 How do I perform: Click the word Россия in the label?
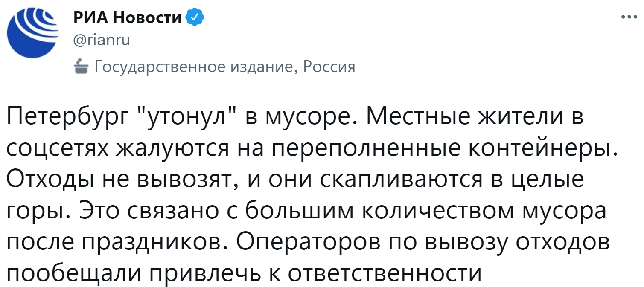point(328,67)
